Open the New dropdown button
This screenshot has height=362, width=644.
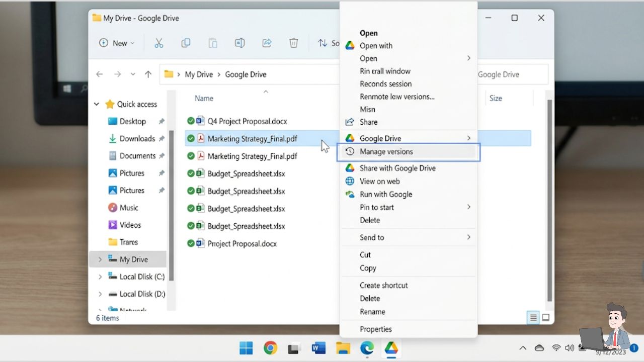(117, 43)
